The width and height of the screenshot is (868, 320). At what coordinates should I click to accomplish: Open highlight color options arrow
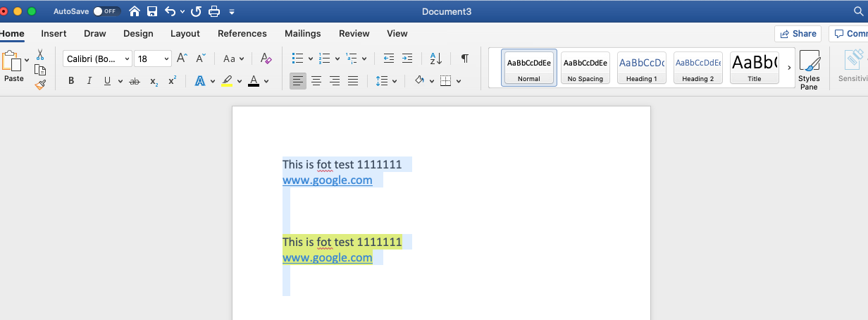240,81
